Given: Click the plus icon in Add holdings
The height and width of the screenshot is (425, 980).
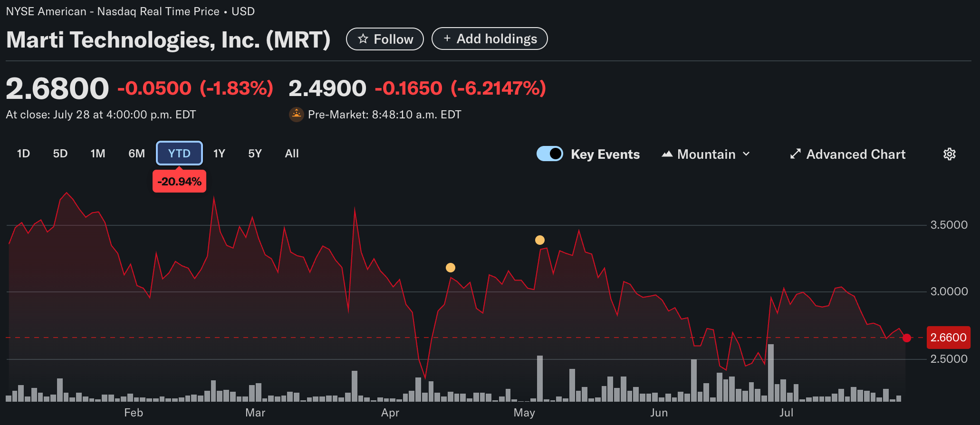Looking at the screenshot, I should [x=447, y=39].
